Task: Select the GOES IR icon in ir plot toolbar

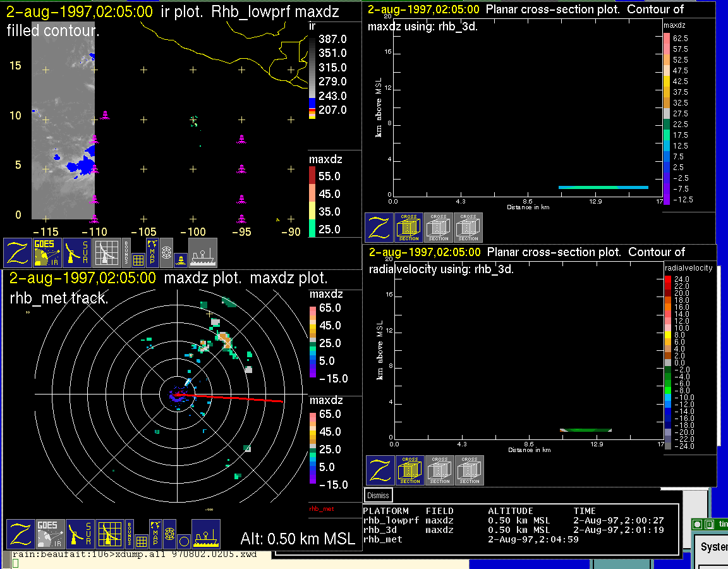Action: point(48,253)
